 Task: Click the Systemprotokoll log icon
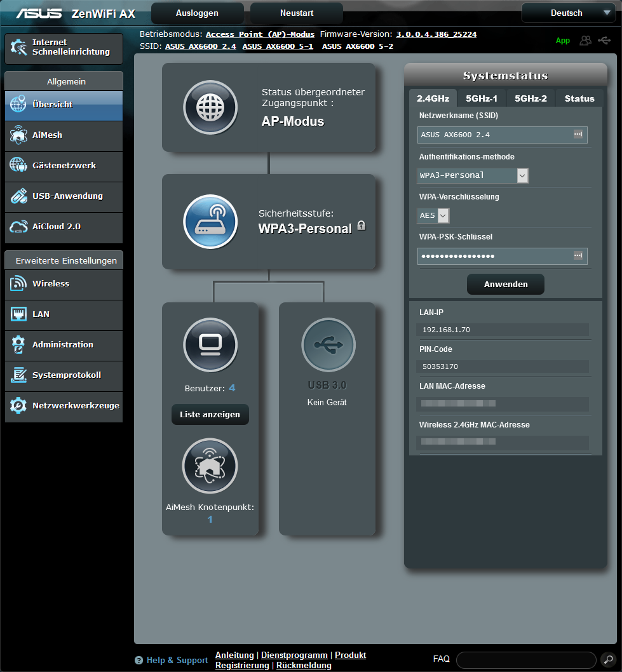18,375
